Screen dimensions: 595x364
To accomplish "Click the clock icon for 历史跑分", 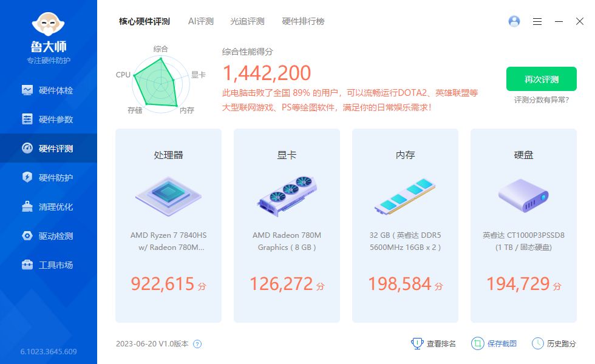I will tap(537, 343).
